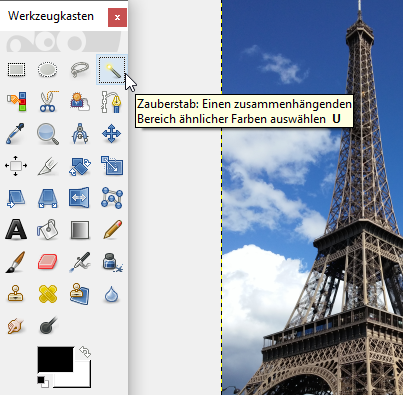Select the Cage Transform tool
403x395 pixels.
point(112,198)
